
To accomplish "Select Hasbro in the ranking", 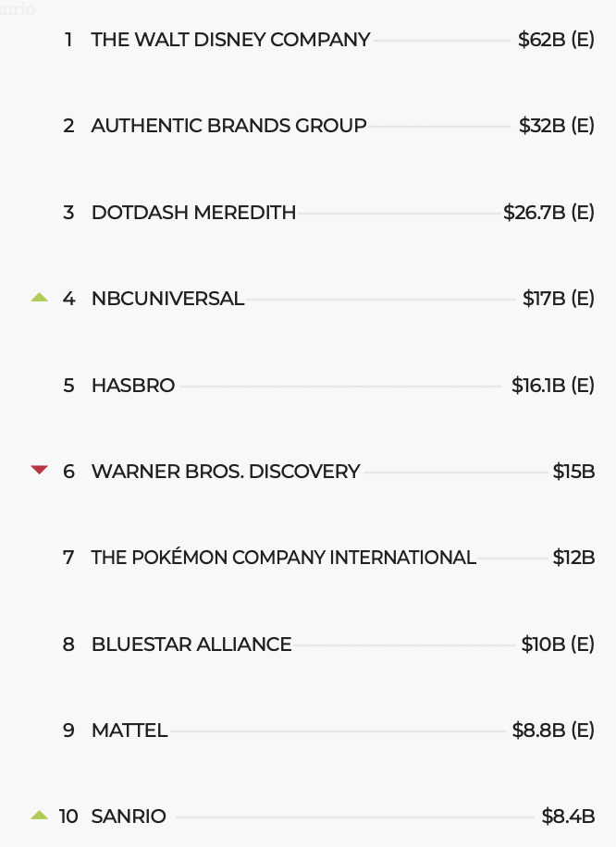I will point(133,386).
